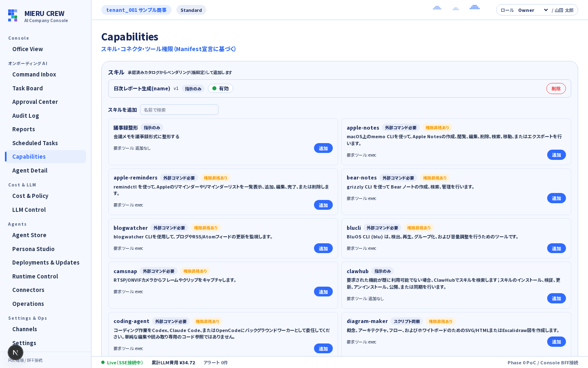The height and width of the screenshot is (368, 588).
Task: Open the round N badge in sidebar
Action: [16, 352]
